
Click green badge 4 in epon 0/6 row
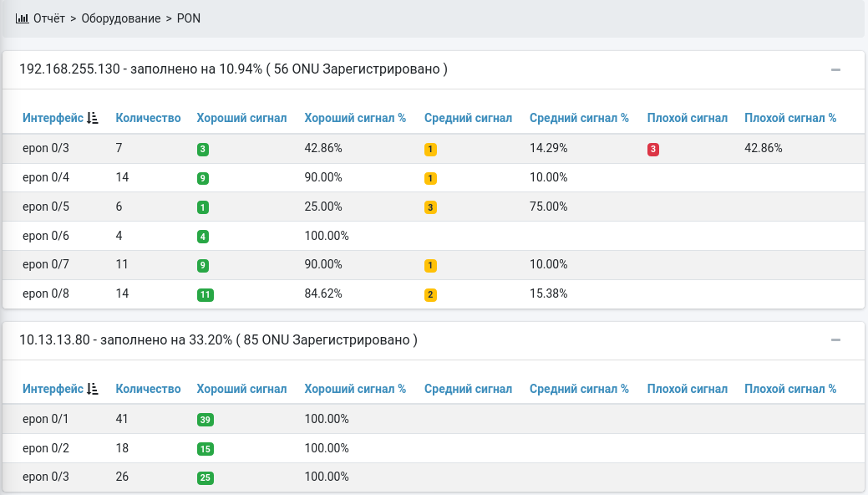[x=203, y=237]
